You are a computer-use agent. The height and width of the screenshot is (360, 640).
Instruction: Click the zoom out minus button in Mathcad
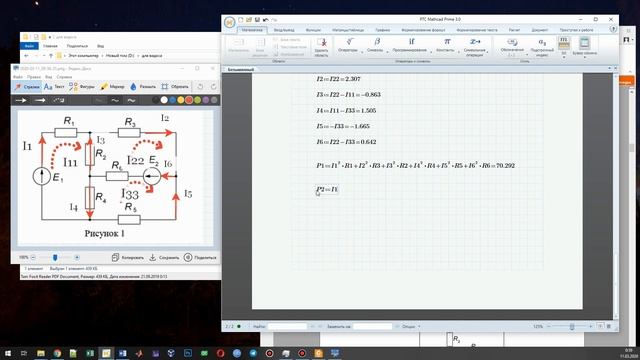coord(549,326)
